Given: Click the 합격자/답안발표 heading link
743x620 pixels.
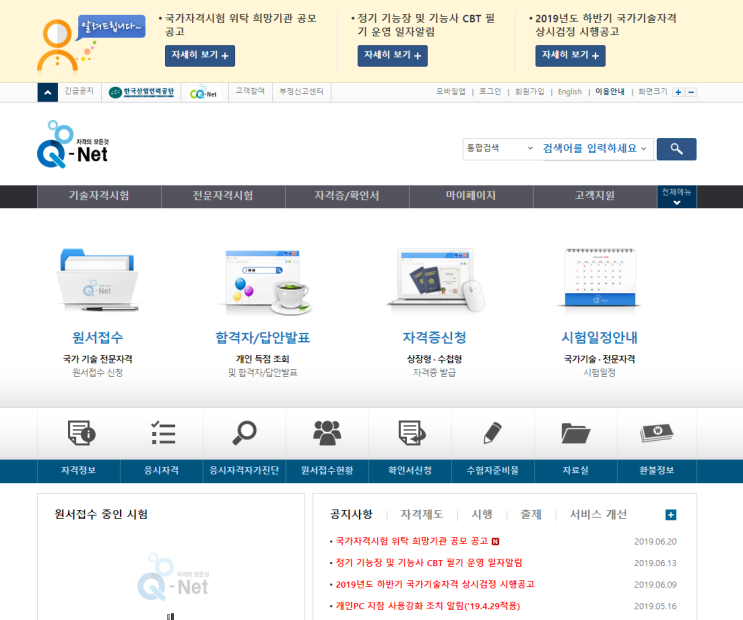Looking at the screenshot, I should click(263, 337).
